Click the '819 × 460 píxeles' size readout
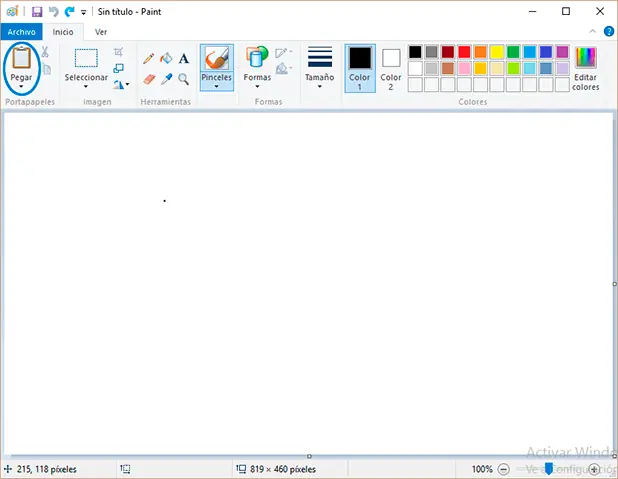The height and width of the screenshot is (479, 618). [x=283, y=469]
